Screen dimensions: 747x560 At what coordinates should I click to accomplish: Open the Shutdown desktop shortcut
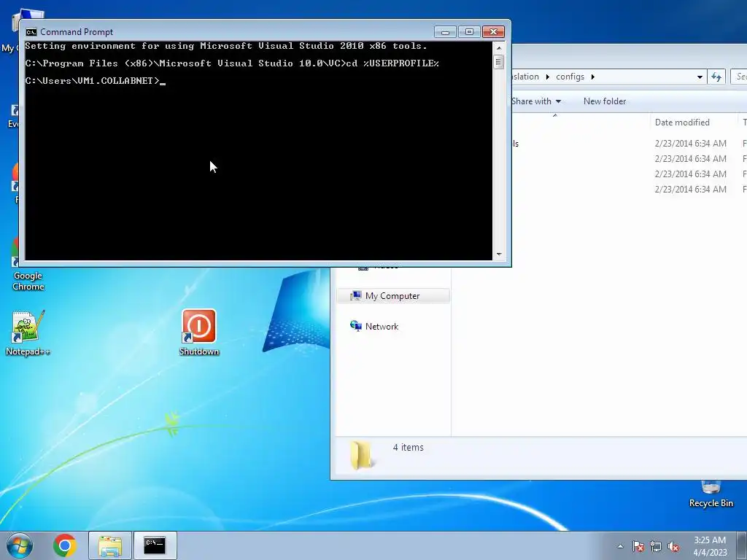(198, 332)
